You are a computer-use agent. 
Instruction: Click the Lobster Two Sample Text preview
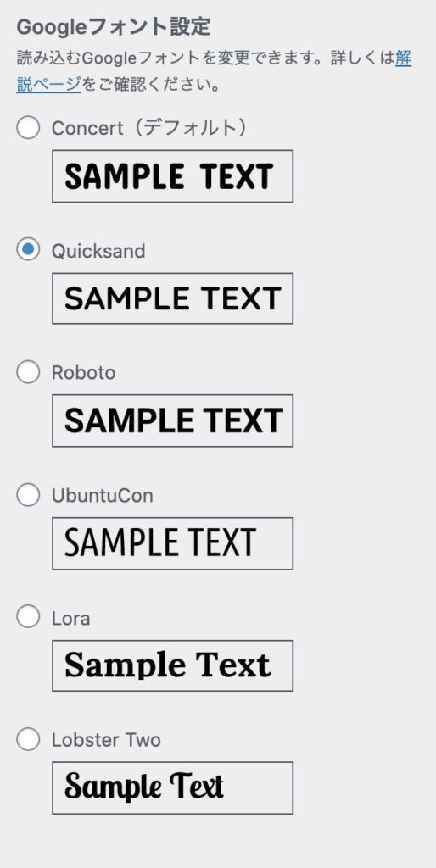pos(172,787)
